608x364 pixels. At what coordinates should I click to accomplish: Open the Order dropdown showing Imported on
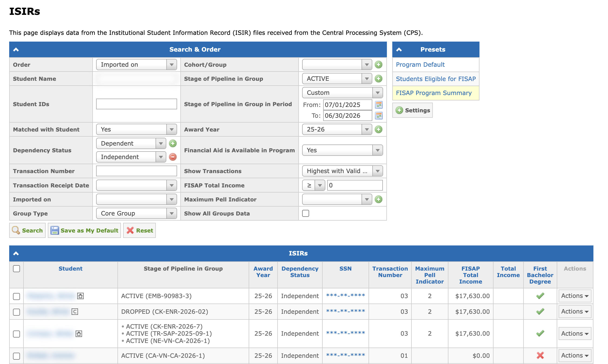(136, 65)
